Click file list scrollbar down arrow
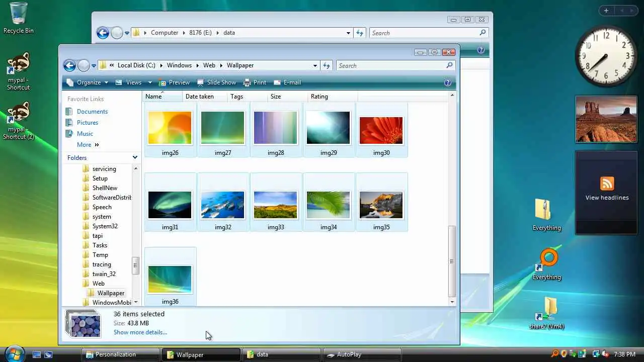644x362 pixels. pos(452,302)
